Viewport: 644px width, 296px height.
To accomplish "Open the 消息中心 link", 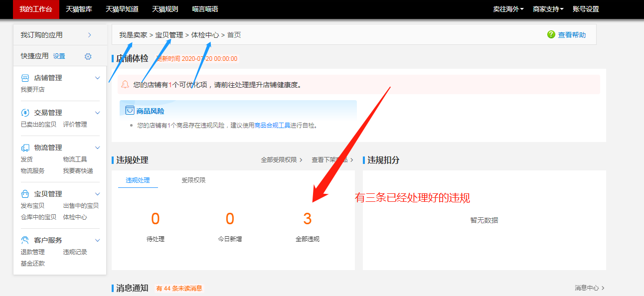I will tap(589, 288).
